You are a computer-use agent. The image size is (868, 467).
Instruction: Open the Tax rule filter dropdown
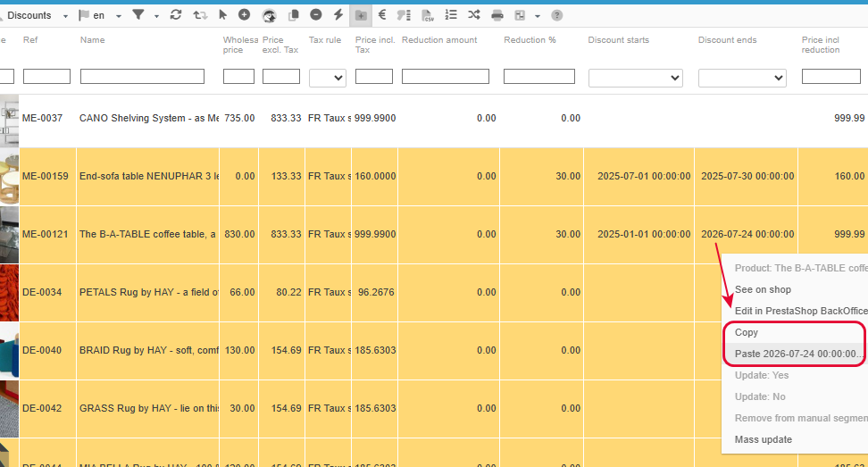coord(328,78)
